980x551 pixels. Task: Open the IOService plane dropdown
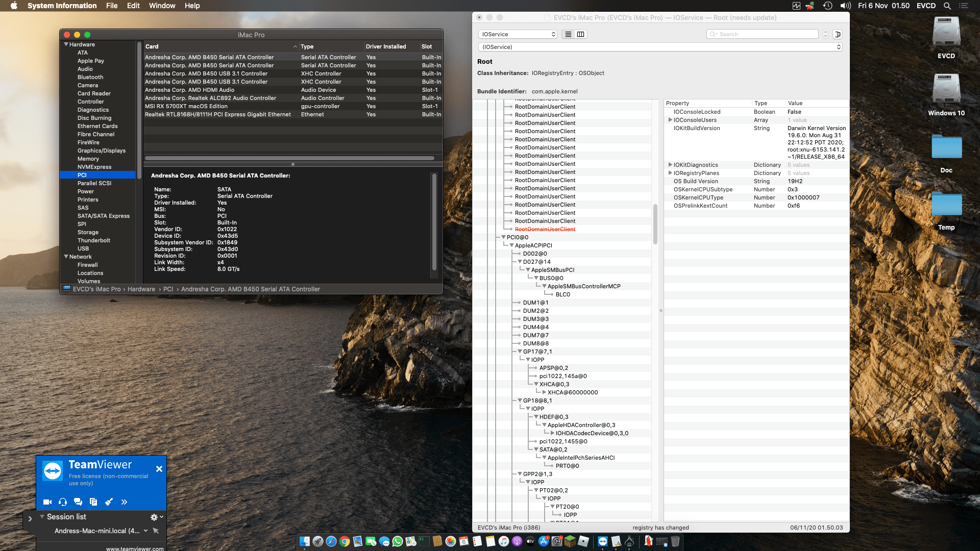click(518, 34)
